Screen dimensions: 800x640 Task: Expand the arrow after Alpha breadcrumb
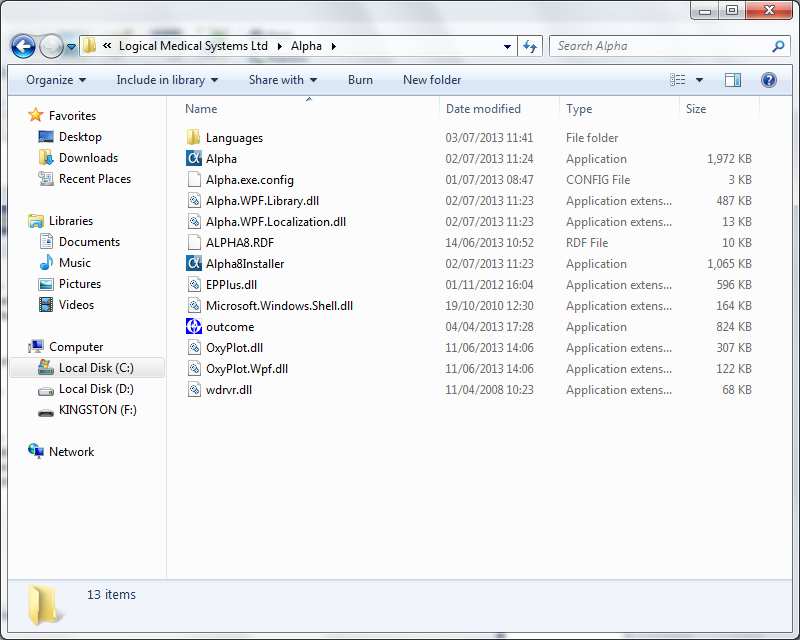pyautogui.click(x=334, y=46)
